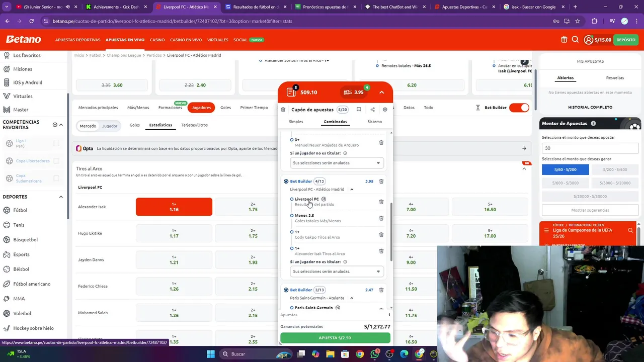Collapse the Deportes sidebar section
This screenshot has width=644, height=362.
point(61,197)
